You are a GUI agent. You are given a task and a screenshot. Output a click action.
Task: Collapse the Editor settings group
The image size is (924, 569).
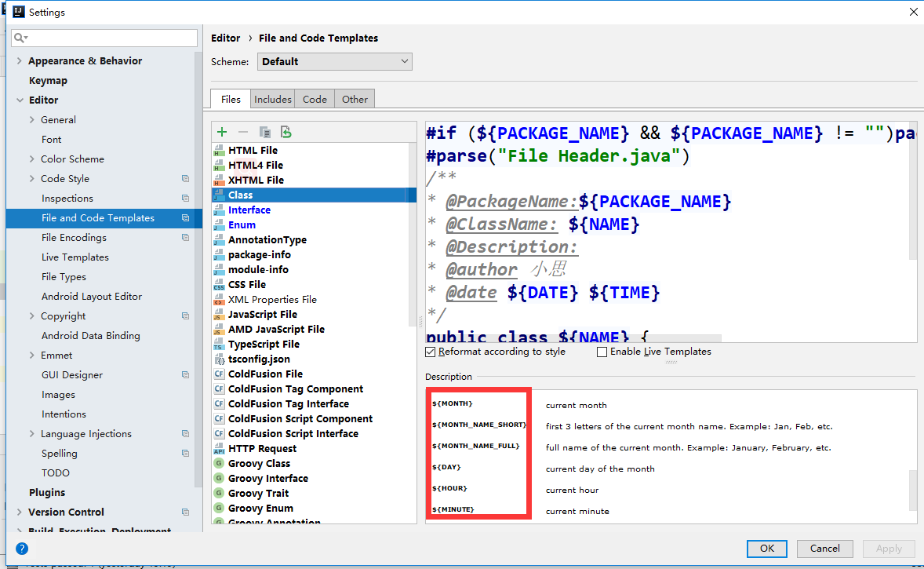[20, 100]
